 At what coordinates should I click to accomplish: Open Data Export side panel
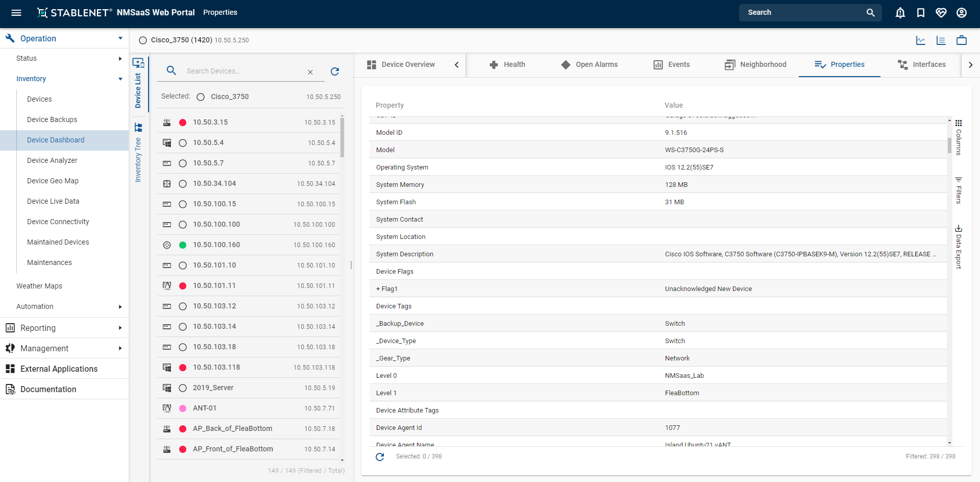[959, 247]
